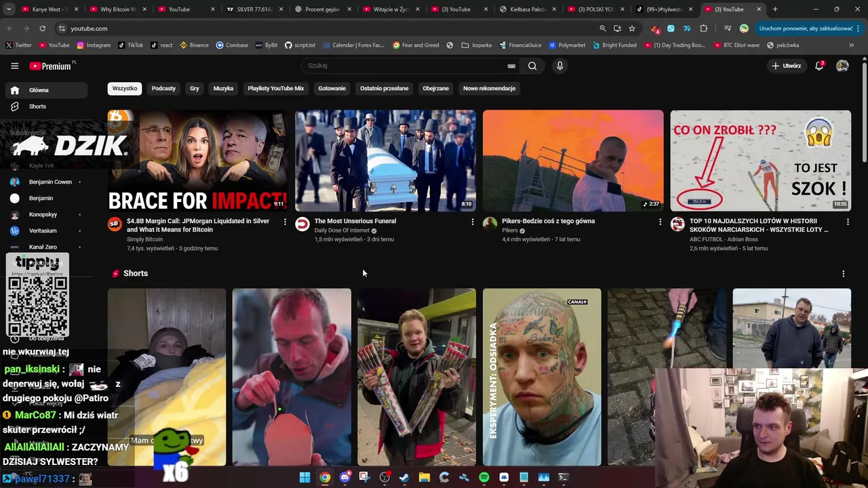Play the TOP 10 ski jumps thumbnail
The height and width of the screenshot is (488, 868).
[x=761, y=161]
